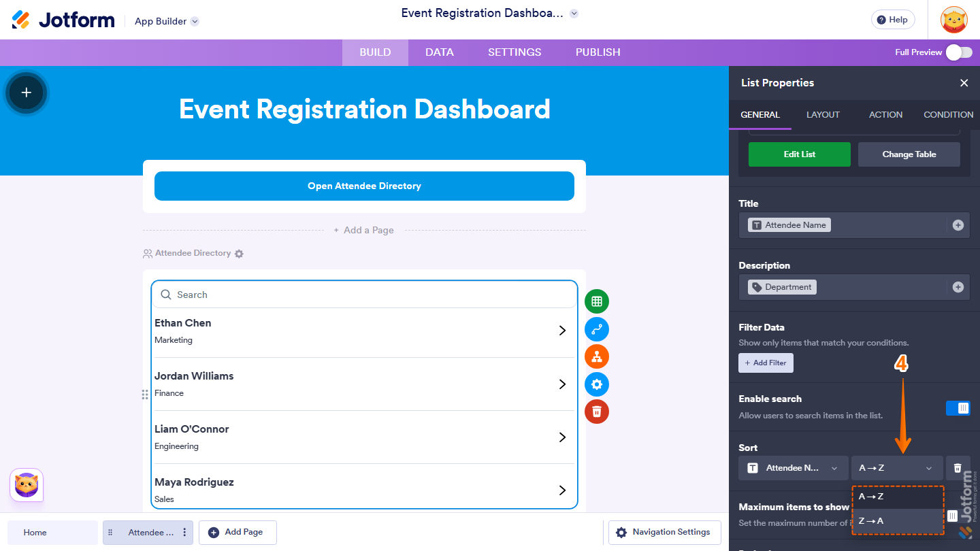Open the Jordan Williams row chevron

tap(562, 384)
